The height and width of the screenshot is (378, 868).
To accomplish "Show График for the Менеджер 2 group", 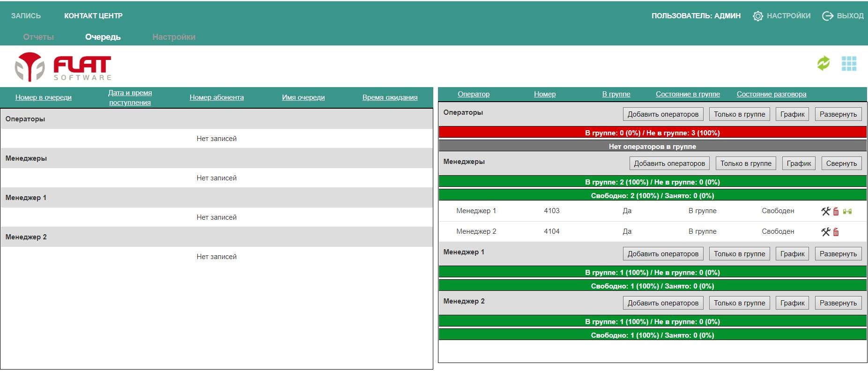I will click(793, 303).
